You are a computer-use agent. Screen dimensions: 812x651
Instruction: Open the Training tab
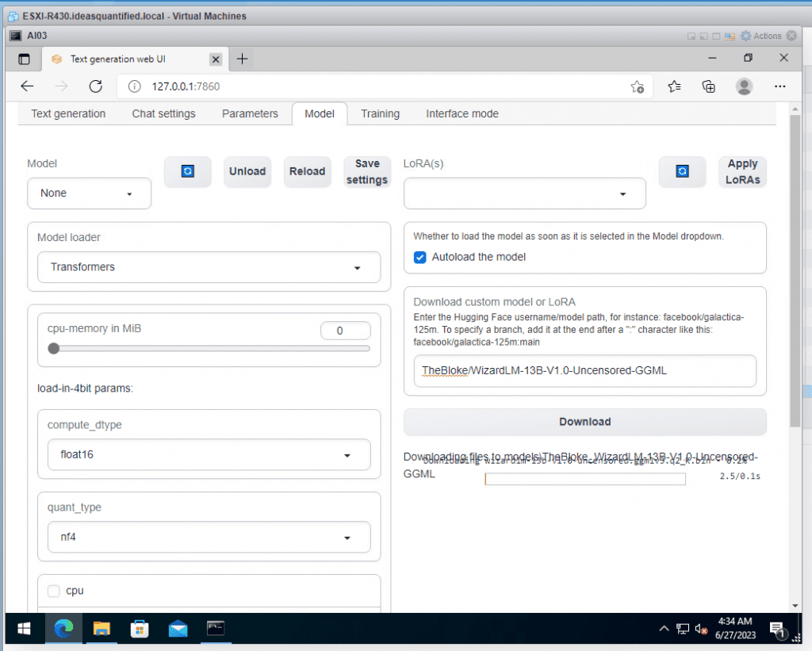tap(380, 114)
